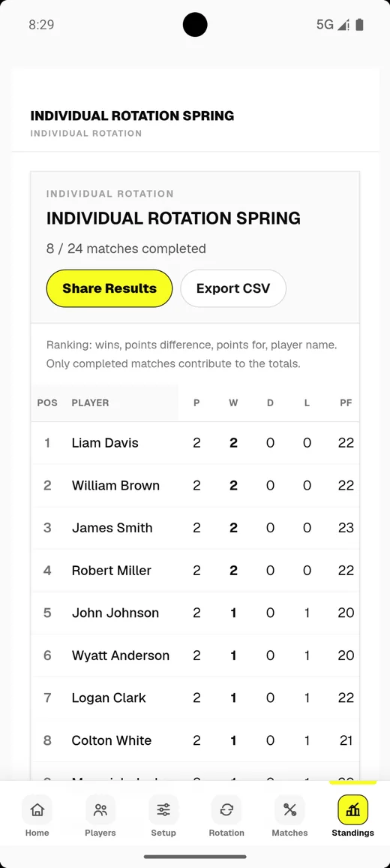Screen dimensions: 390x868
Task: Open the Setup sliders icon
Action: click(x=163, y=810)
